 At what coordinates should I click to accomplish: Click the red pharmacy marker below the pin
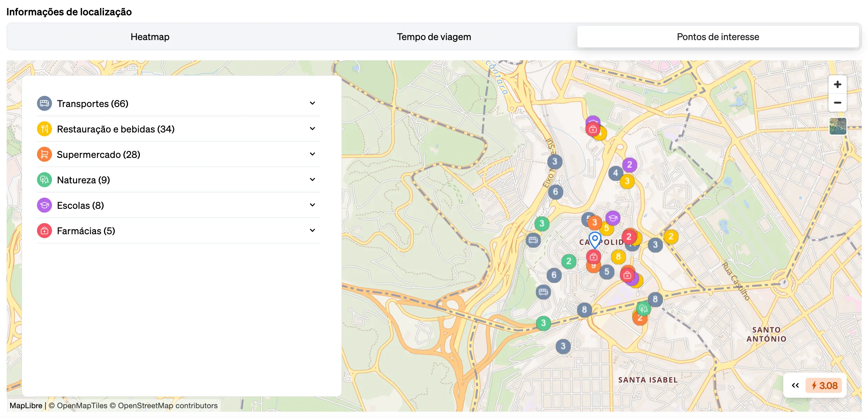pyautogui.click(x=593, y=257)
